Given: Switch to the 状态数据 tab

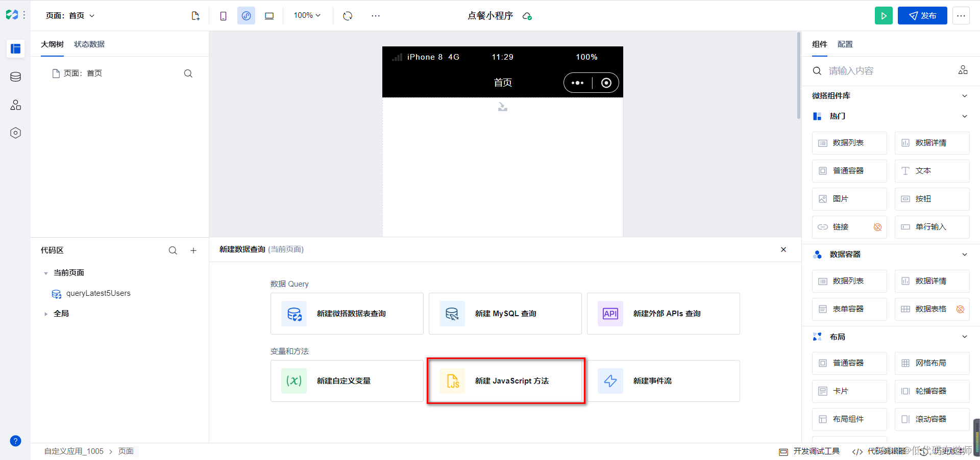Looking at the screenshot, I should (x=89, y=44).
